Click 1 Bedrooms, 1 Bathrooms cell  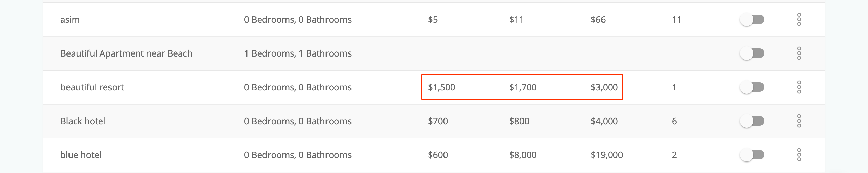[298, 53]
